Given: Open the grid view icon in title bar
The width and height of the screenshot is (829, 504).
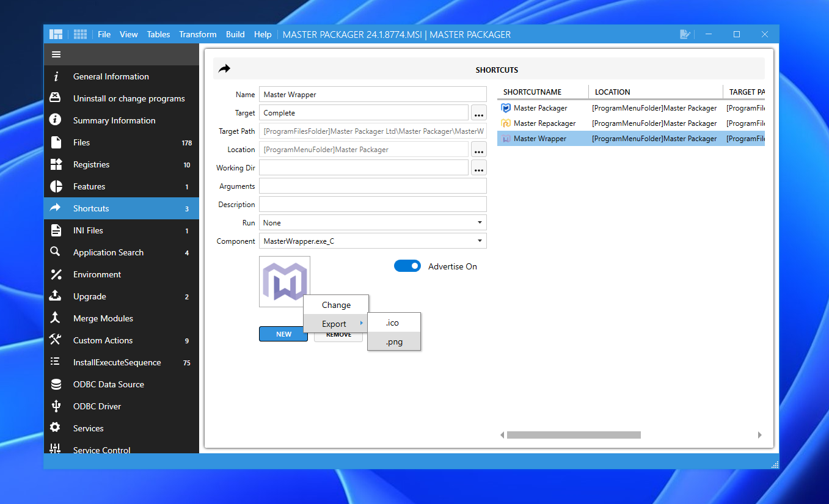Looking at the screenshot, I should pyautogui.click(x=80, y=34).
